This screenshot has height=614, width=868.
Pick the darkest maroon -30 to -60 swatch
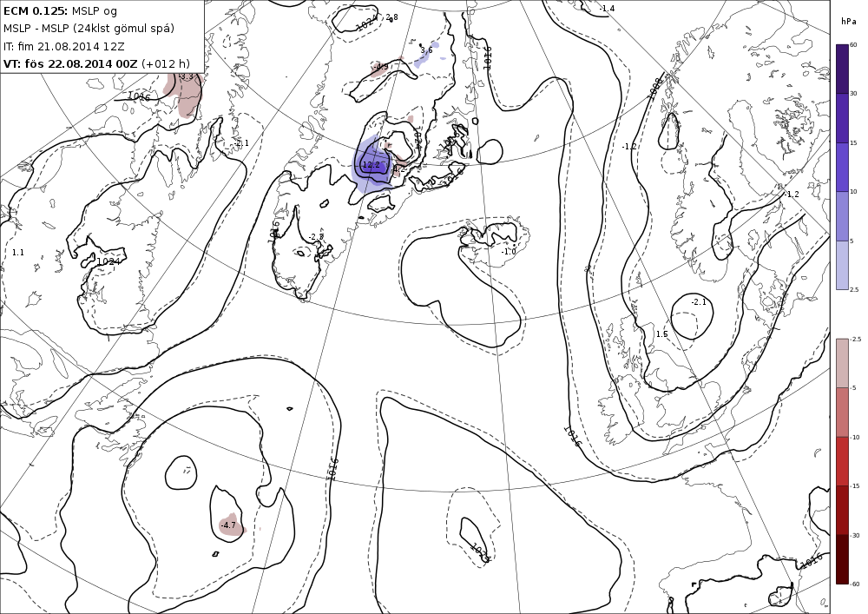click(x=842, y=558)
